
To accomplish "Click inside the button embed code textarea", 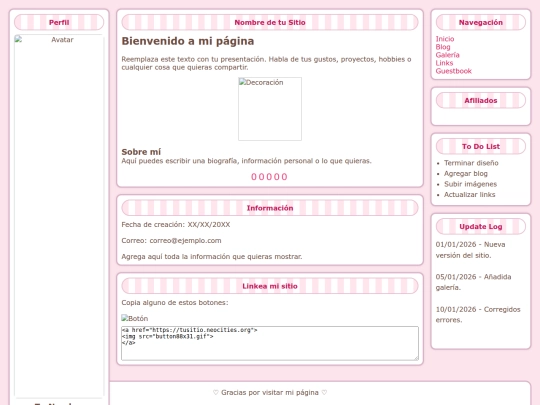I will pos(270,343).
